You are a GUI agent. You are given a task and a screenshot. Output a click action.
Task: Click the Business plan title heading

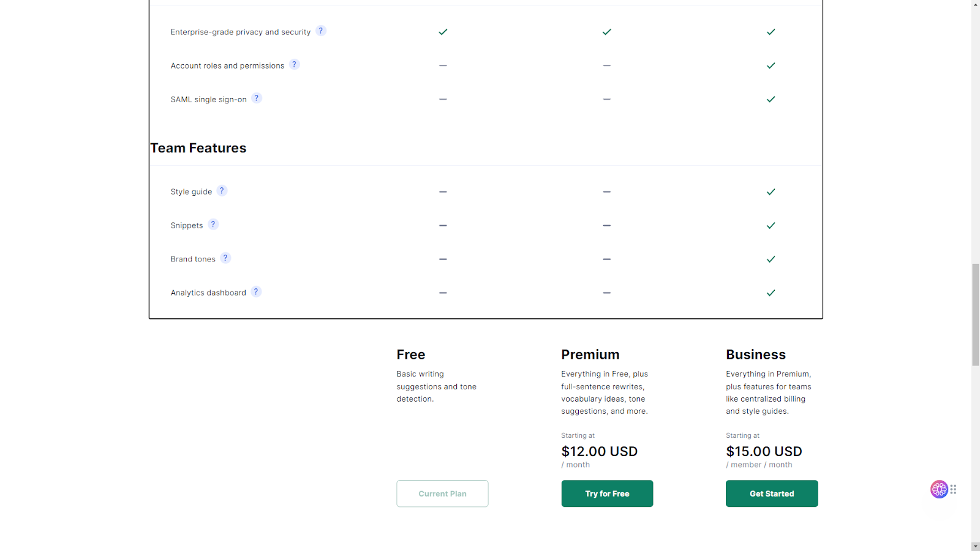[756, 354]
